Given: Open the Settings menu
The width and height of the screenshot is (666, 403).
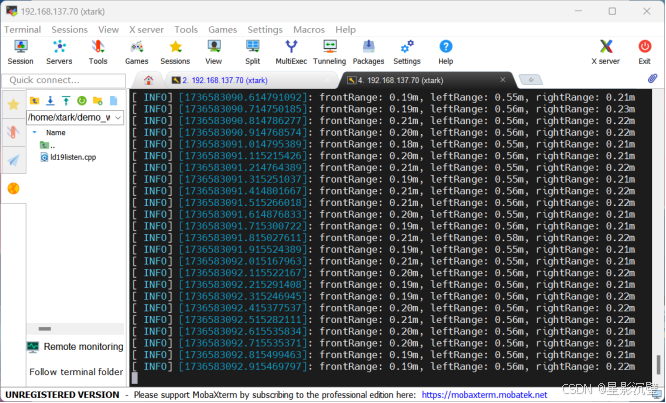Looking at the screenshot, I should 265,30.
